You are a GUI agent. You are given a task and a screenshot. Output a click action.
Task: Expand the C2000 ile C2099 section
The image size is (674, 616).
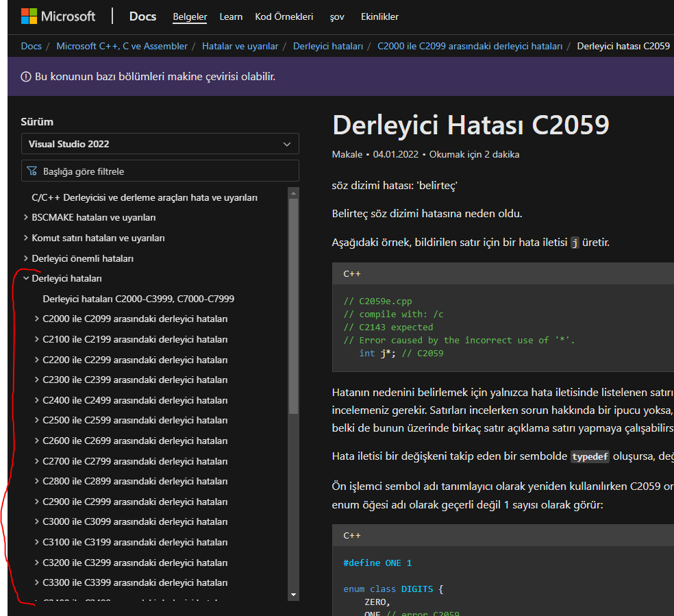37,319
